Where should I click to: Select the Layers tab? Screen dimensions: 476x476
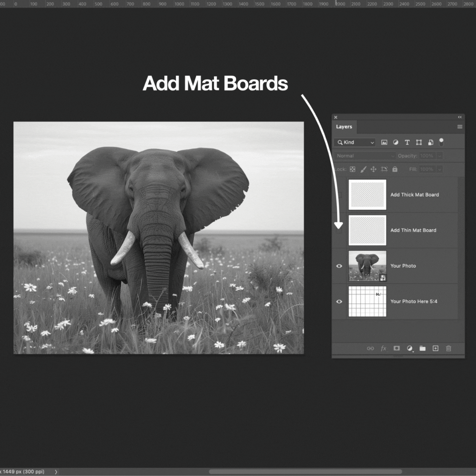click(344, 127)
